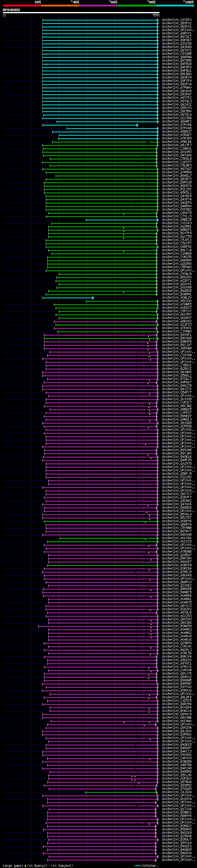This screenshot has width=197, height=868.
Task: Click the short cyan alignment bar for A7P084
Action: [90, 125]
